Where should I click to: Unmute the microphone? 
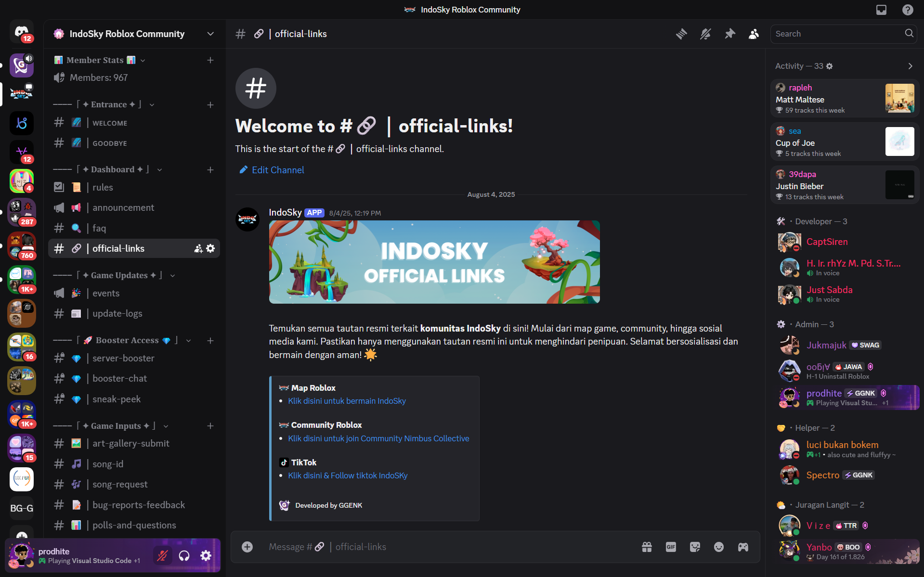click(162, 556)
